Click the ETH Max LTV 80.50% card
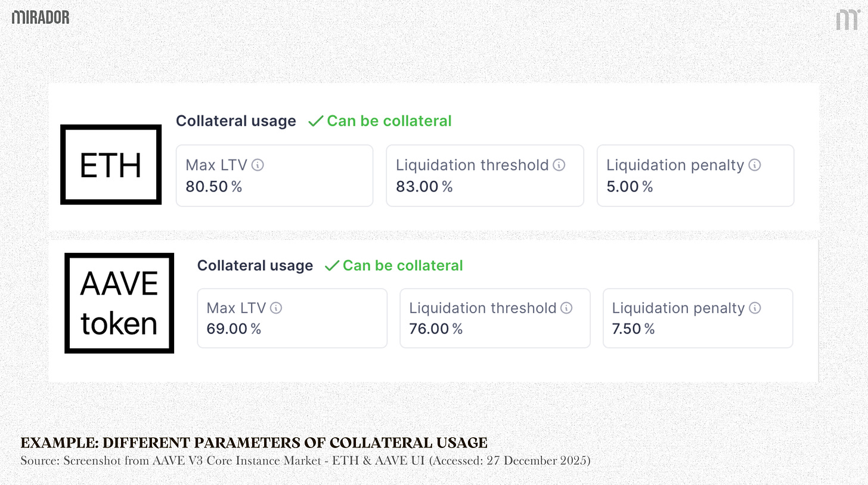 point(274,176)
